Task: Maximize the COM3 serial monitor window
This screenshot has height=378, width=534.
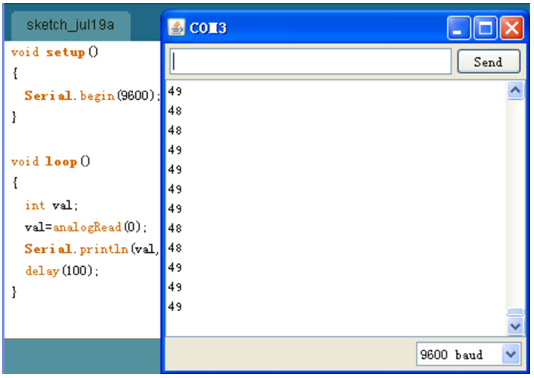Action: [x=485, y=28]
